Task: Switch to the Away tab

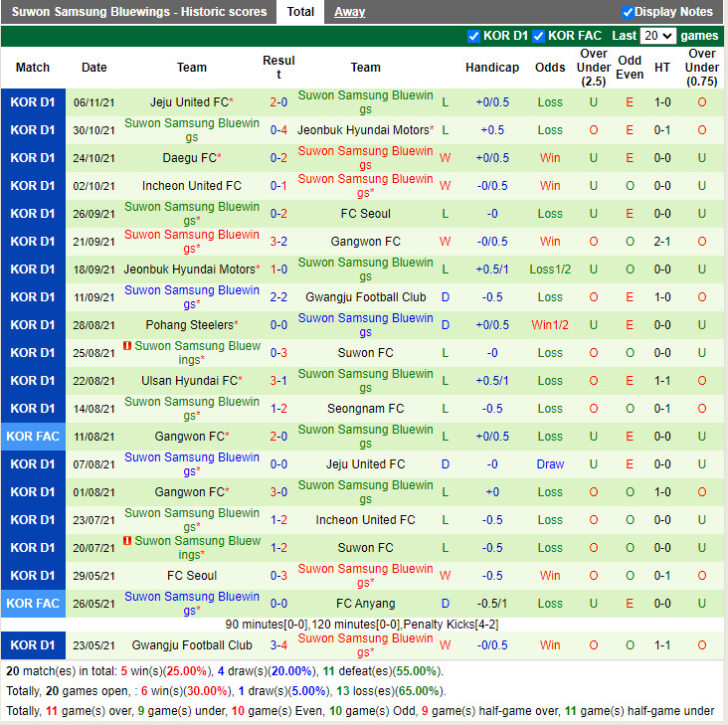Action: pyautogui.click(x=349, y=12)
